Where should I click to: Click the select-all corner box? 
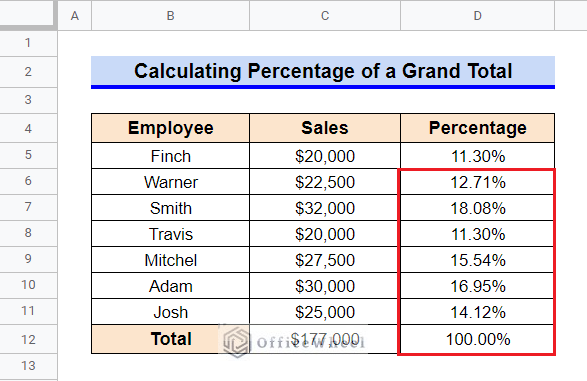[27, 14]
